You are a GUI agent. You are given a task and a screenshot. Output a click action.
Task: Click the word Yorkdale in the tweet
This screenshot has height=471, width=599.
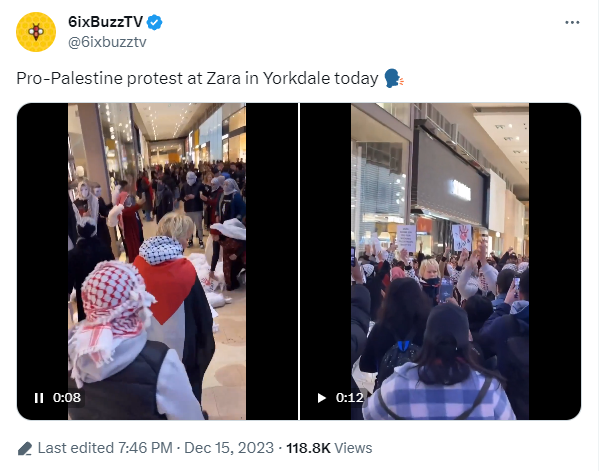(x=296, y=78)
